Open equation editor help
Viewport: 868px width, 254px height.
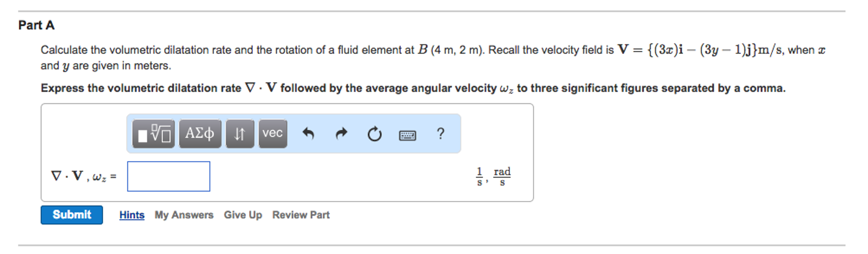[440, 134]
